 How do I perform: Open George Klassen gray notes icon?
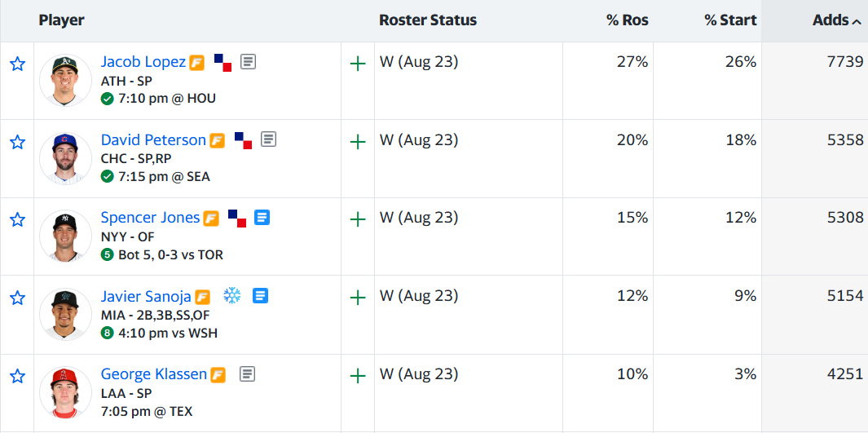point(248,374)
